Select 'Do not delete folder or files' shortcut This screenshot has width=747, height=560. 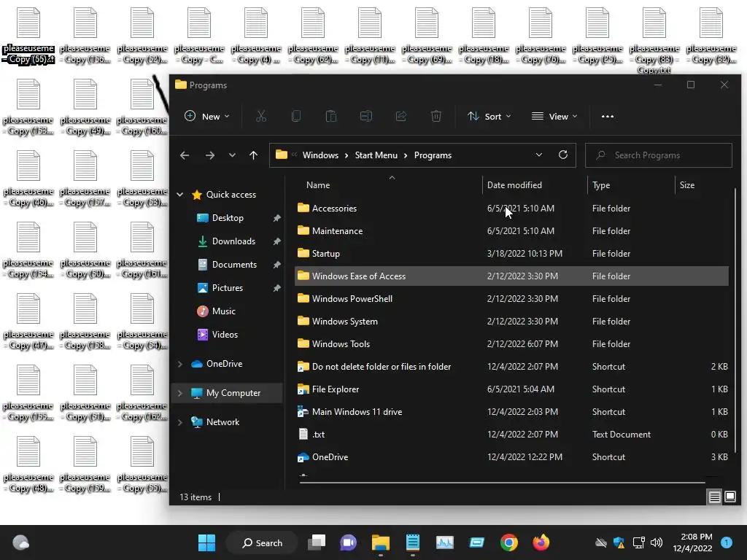pos(511,367)
